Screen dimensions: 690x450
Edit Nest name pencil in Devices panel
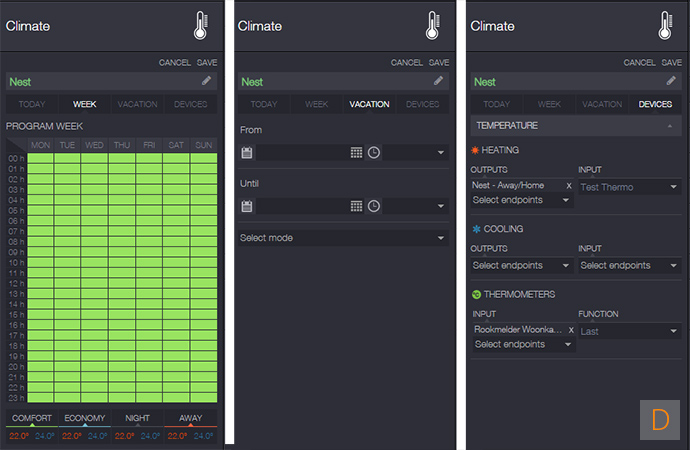coord(671,81)
